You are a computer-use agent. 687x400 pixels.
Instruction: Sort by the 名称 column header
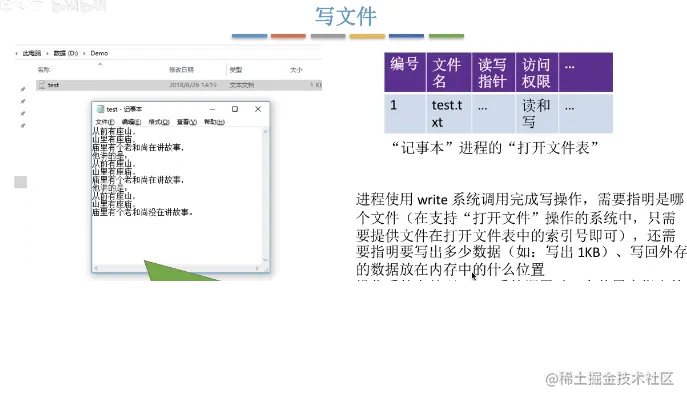coord(44,70)
